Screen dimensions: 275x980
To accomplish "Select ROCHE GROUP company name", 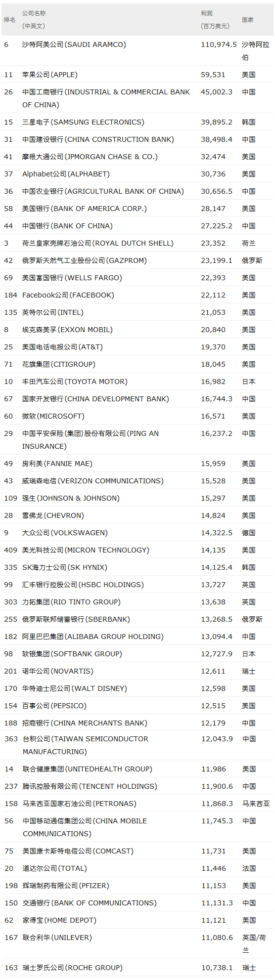I will click(x=73, y=968).
